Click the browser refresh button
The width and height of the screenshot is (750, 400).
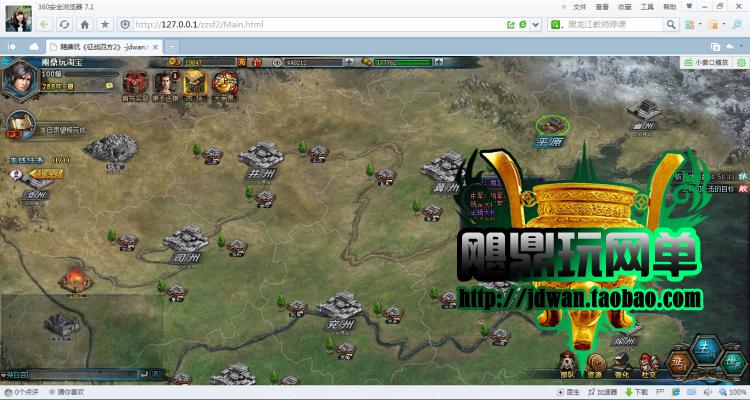click(x=65, y=23)
